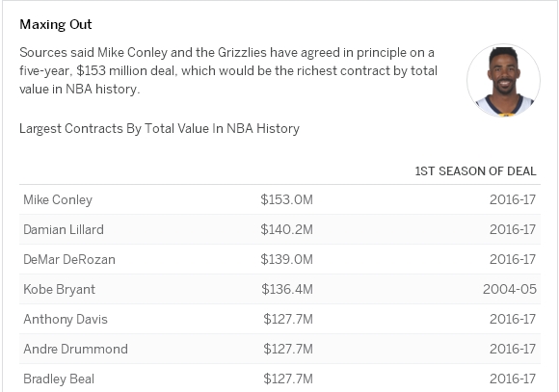Image resolution: width=559 pixels, height=392 pixels.
Task: Click Kobe Bryant in the contracts table
Action: (59, 289)
